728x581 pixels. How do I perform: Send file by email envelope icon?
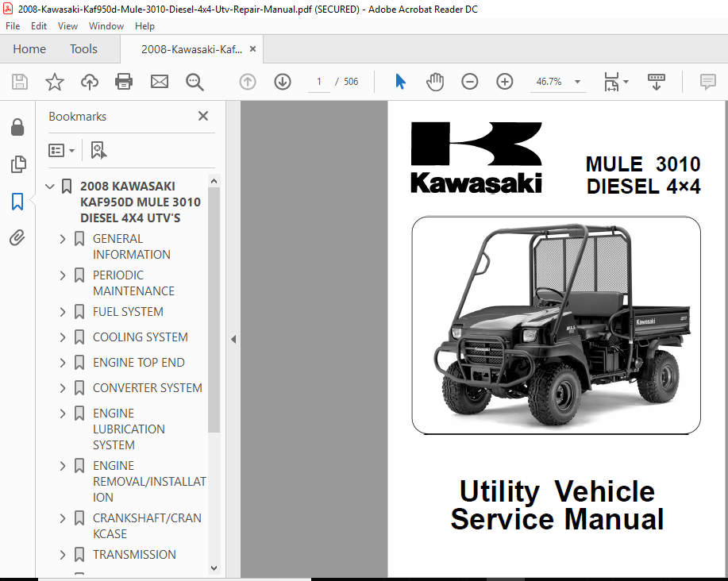(160, 82)
